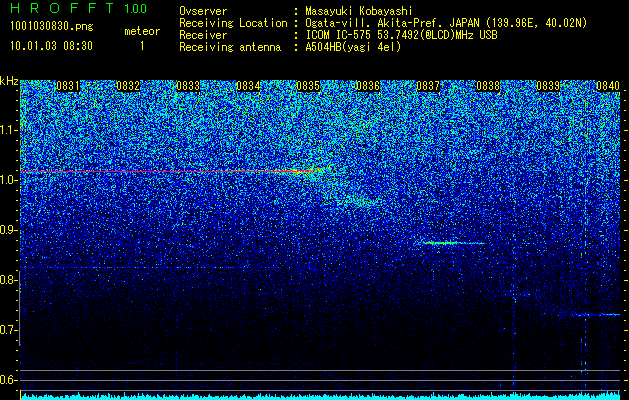Click the 0.7 kHz axis label
629x400 pixels.
(x=9, y=330)
